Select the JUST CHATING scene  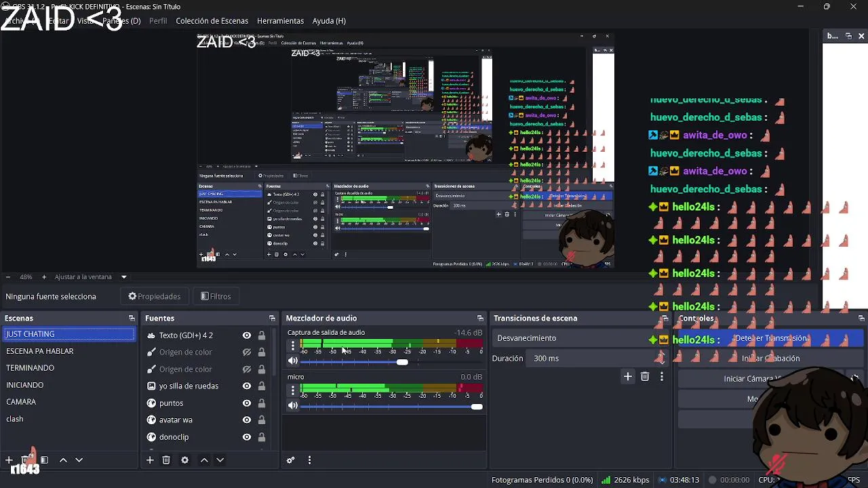[x=69, y=334]
